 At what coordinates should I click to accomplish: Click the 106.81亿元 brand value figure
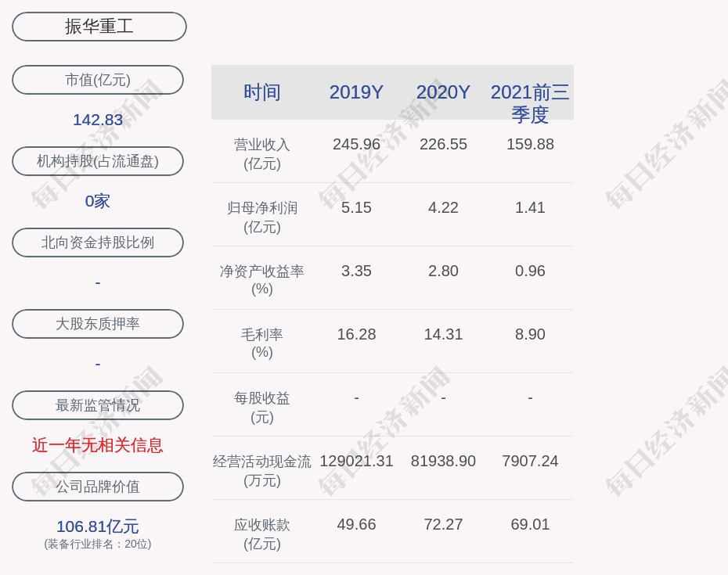[x=98, y=526]
